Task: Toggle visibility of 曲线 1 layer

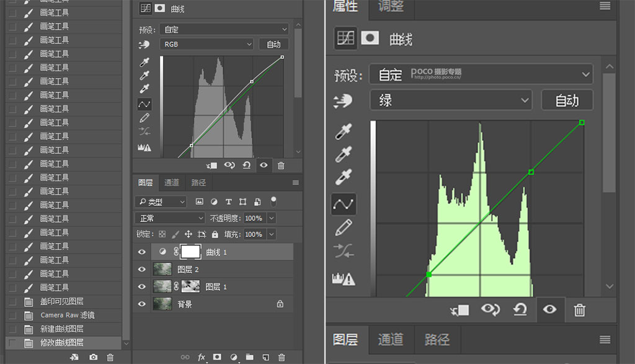Action: click(x=142, y=252)
